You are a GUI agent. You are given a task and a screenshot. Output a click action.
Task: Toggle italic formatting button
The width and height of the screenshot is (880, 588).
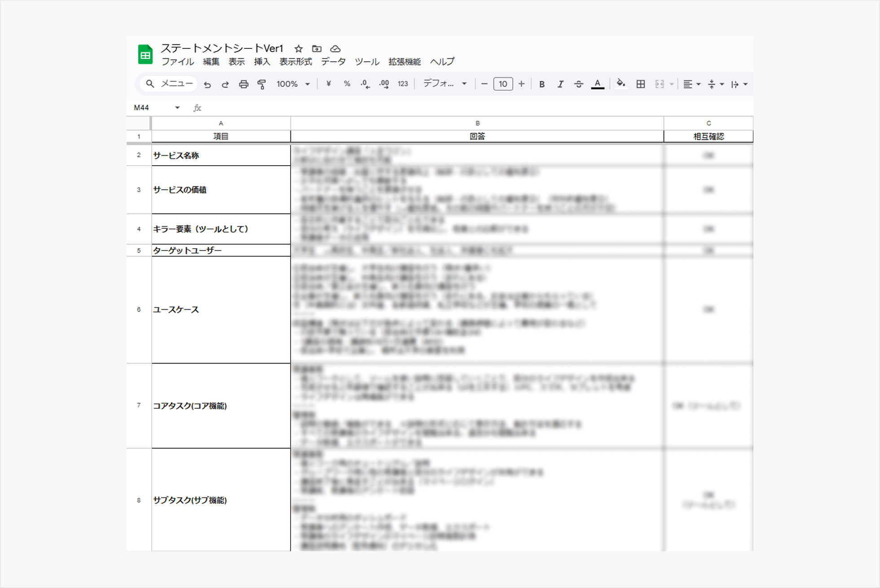coord(560,84)
